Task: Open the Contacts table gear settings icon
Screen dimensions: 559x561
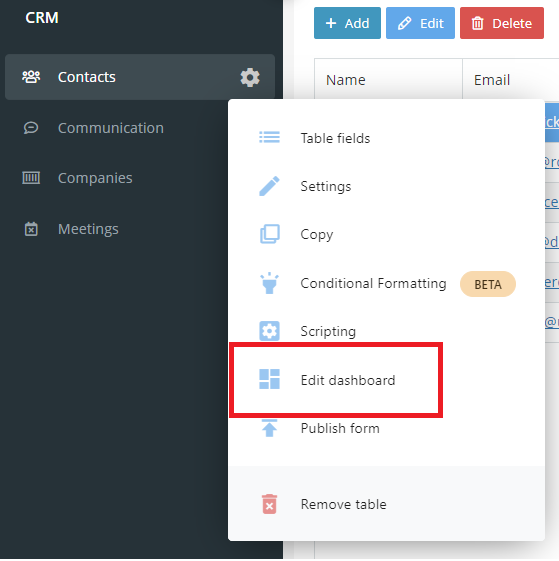Action: click(x=250, y=77)
